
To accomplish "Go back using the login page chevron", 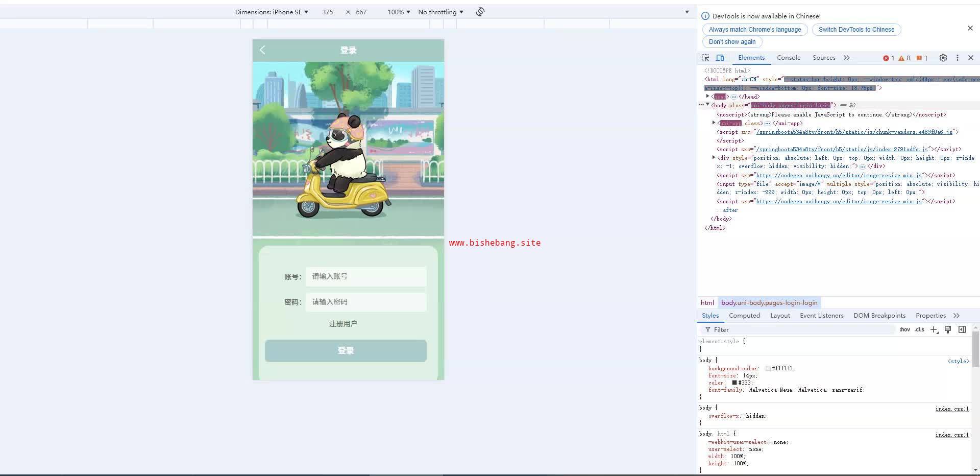I will click(262, 50).
